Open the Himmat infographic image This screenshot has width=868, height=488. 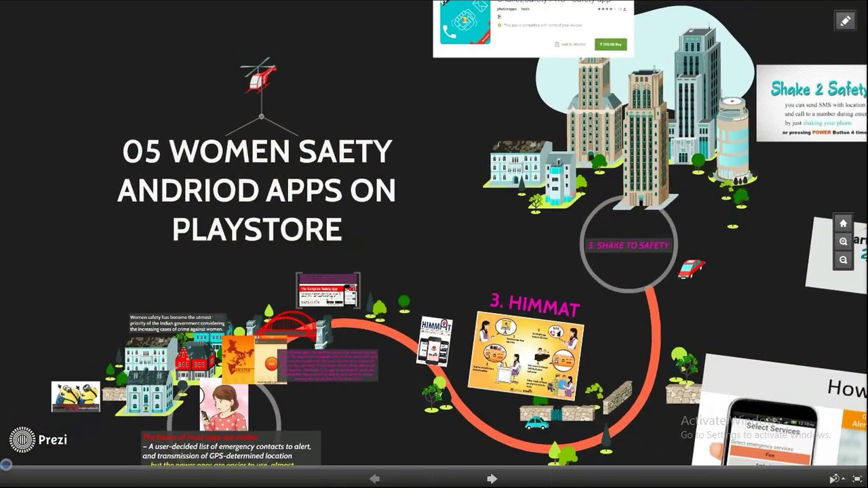point(526,355)
